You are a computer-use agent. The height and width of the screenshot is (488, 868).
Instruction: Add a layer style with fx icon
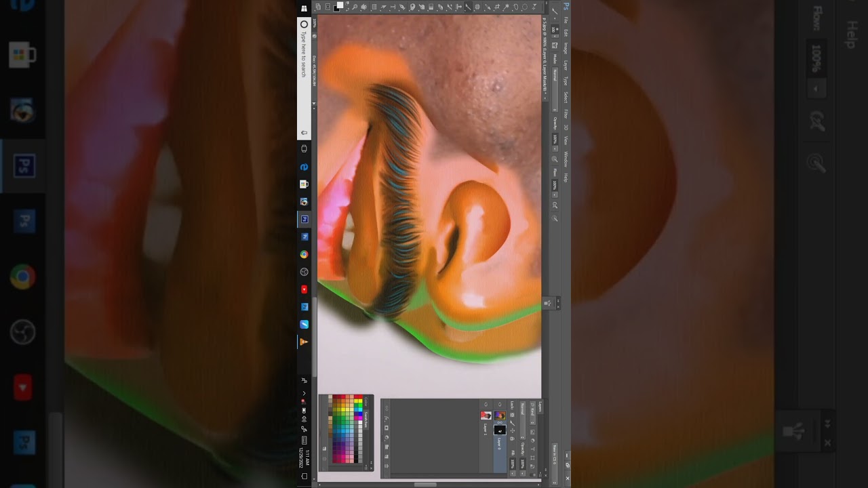pos(387,418)
